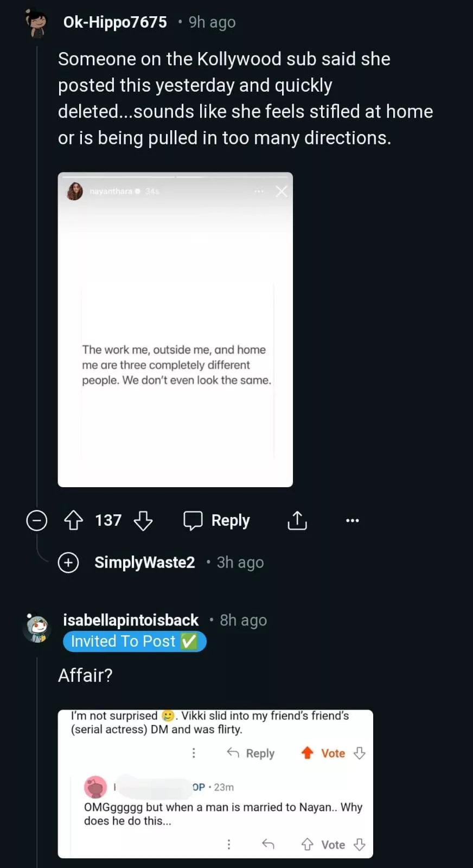Open Ok-Hippo7675's avatar
This screenshot has width=473, height=868.
[x=37, y=23]
